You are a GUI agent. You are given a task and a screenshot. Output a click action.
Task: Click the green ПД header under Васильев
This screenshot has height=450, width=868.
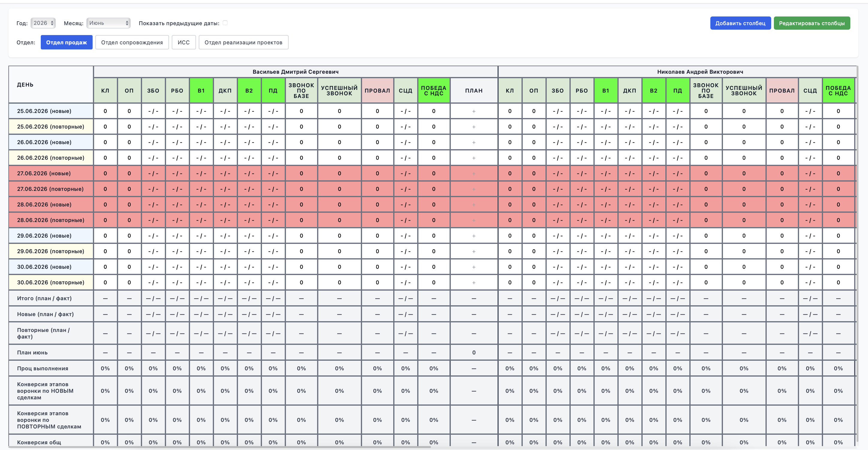click(x=273, y=90)
